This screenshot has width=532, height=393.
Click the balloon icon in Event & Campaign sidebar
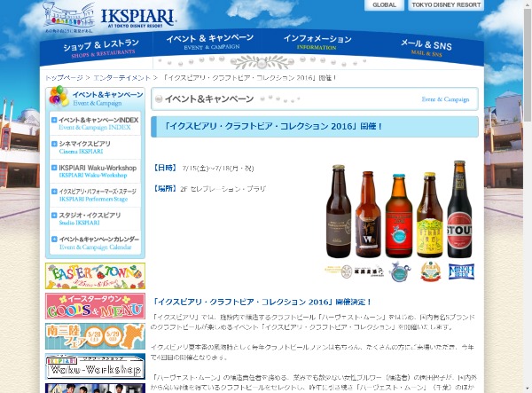click(58, 97)
